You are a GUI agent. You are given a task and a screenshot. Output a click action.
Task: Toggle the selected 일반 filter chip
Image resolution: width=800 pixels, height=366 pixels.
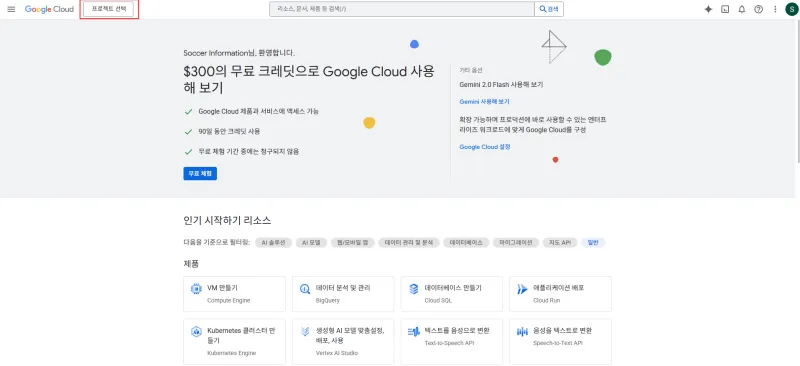coord(593,243)
